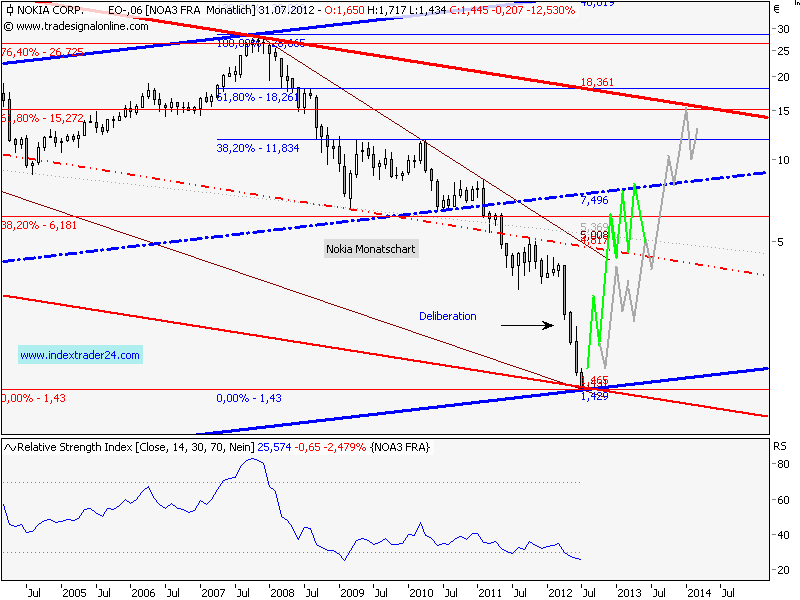Click the 25 tick on price axis
The height and width of the screenshot is (600, 800).
(783, 51)
